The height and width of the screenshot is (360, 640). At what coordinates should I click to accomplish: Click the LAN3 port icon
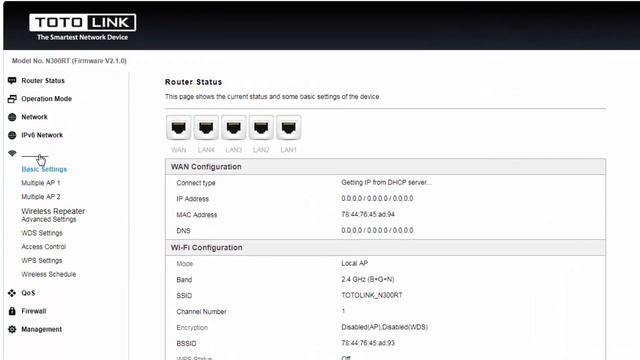tap(233, 128)
